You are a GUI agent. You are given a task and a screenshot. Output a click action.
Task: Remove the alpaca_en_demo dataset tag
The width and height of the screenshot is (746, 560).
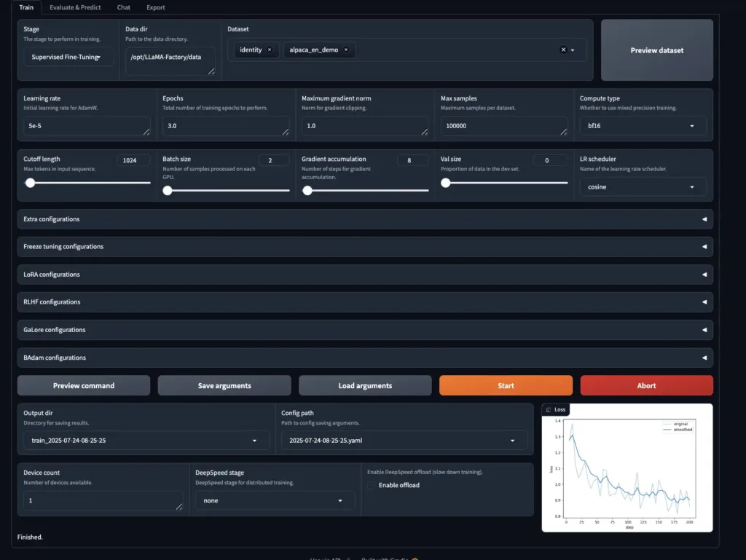coord(346,50)
